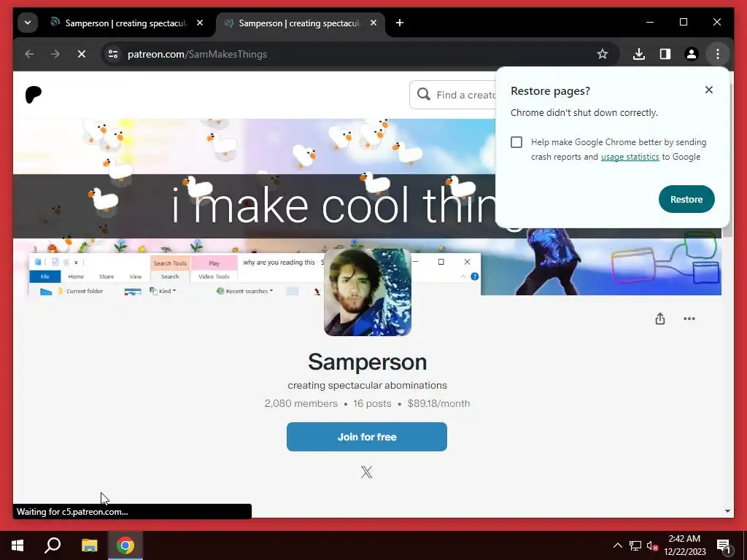Open network status tray icon
Viewport: 747px width, 560px height.
(x=635, y=545)
